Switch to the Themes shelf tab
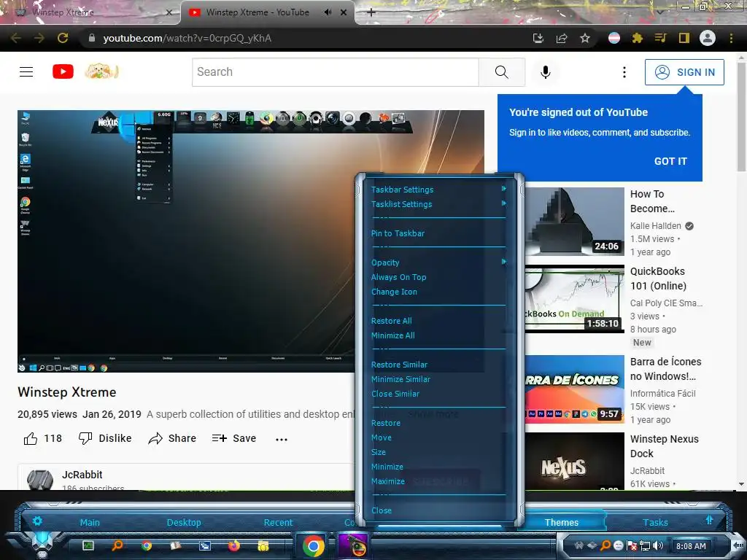 click(x=562, y=522)
